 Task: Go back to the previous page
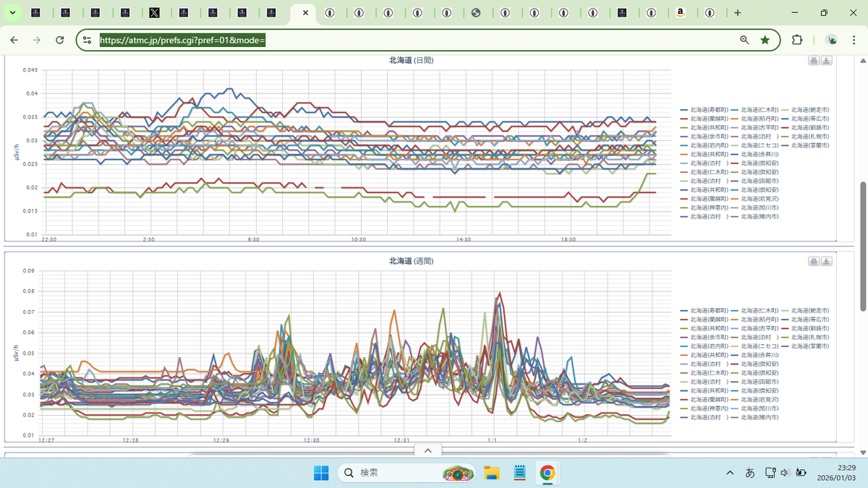point(14,40)
